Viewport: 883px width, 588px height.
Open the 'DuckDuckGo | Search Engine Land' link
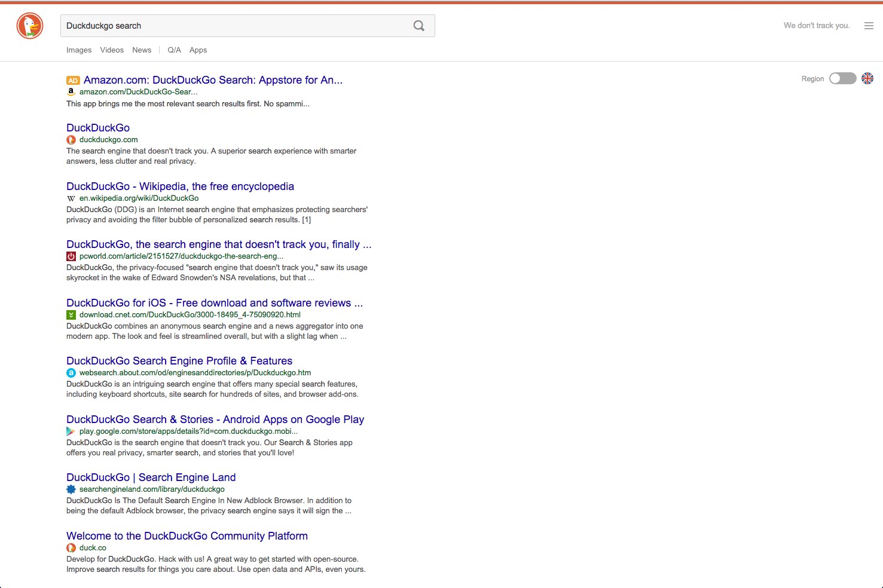point(151,477)
